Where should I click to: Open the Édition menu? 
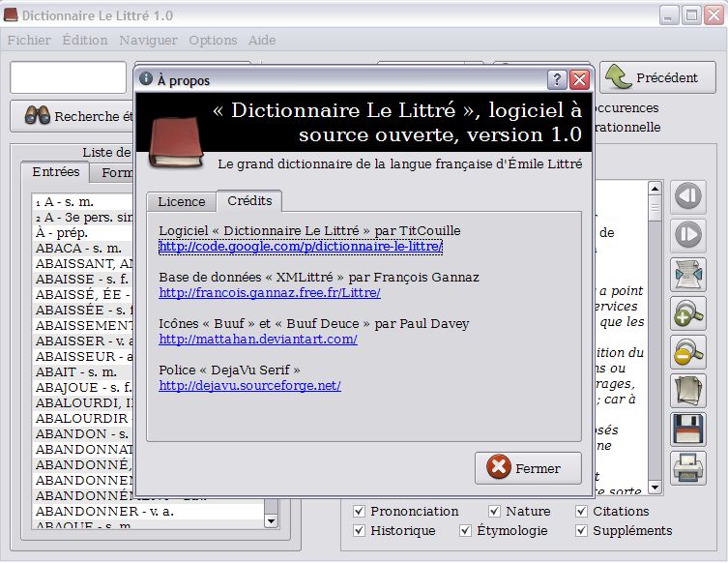[x=85, y=40]
